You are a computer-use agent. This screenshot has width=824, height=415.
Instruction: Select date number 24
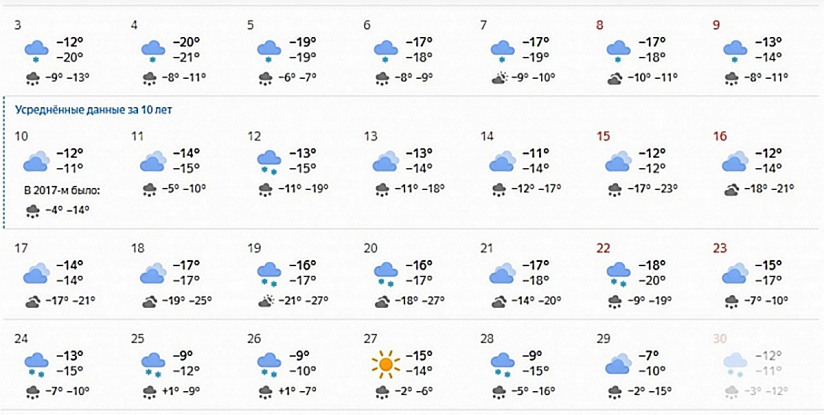pos(21,339)
